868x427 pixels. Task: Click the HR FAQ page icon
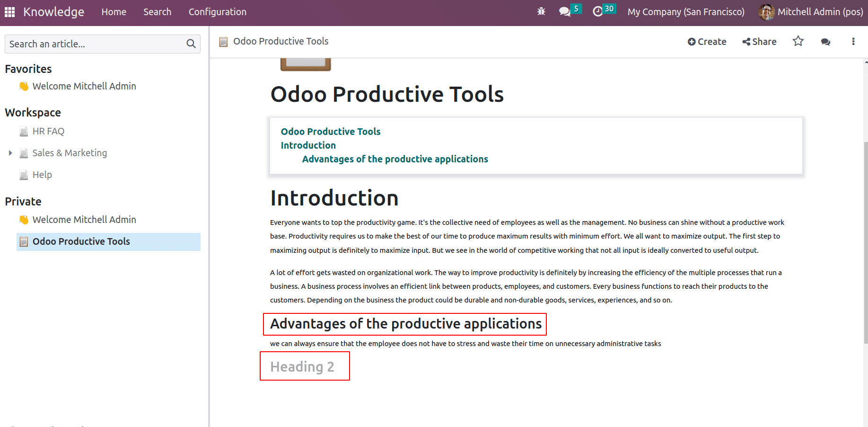(24, 132)
